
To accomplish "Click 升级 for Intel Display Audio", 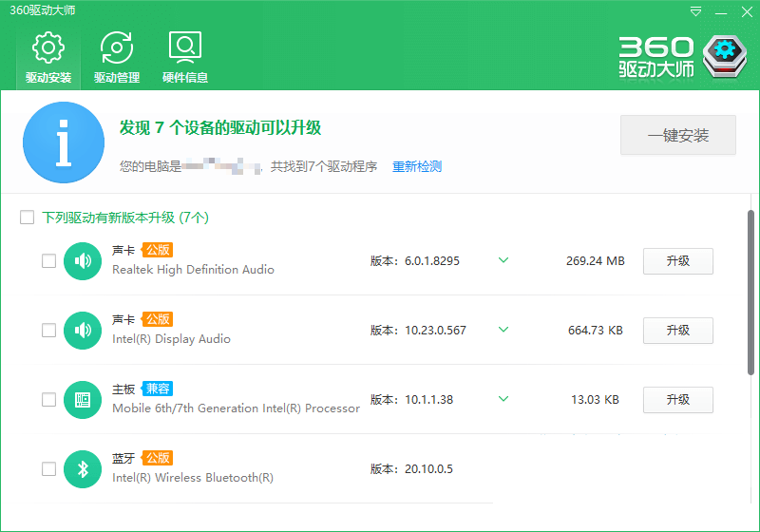I will coord(677,331).
